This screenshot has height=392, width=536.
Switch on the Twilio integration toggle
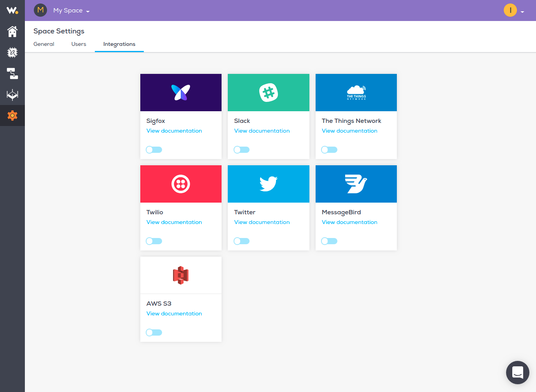point(154,241)
